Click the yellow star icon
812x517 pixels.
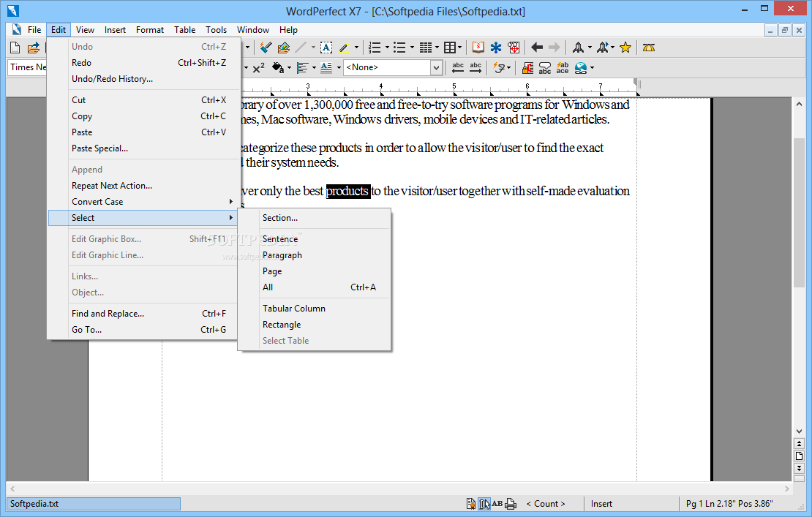coord(625,48)
